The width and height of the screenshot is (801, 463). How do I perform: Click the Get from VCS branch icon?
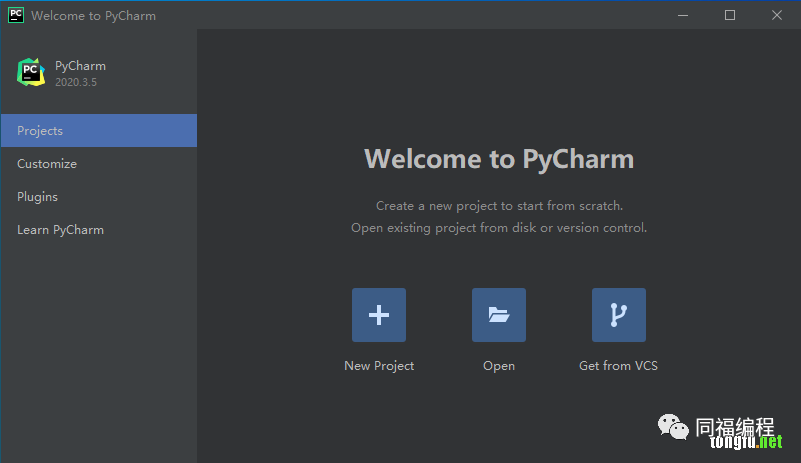point(619,315)
